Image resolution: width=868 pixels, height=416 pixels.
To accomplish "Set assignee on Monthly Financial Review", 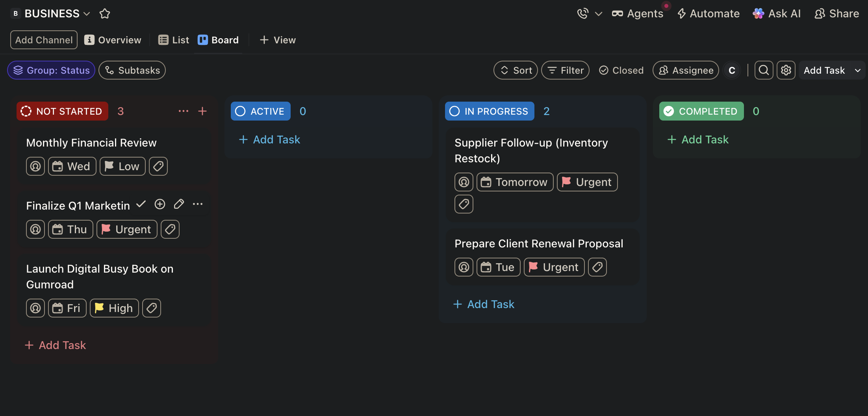I will pyautogui.click(x=35, y=166).
